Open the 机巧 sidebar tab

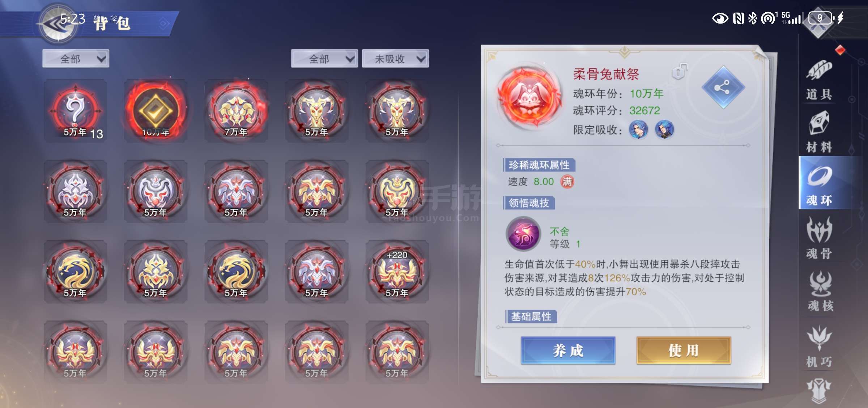pyautogui.click(x=819, y=346)
